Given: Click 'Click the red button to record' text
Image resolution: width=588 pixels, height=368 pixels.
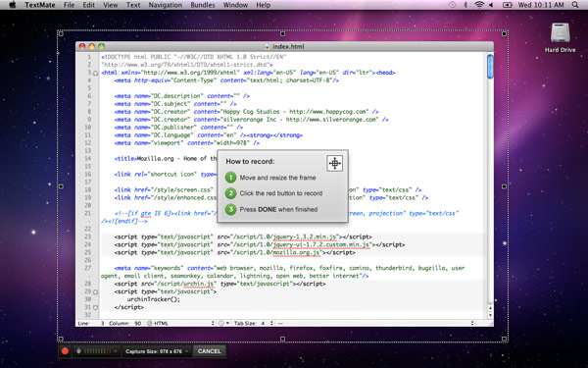Looking at the screenshot, I should (x=281, y=193).
